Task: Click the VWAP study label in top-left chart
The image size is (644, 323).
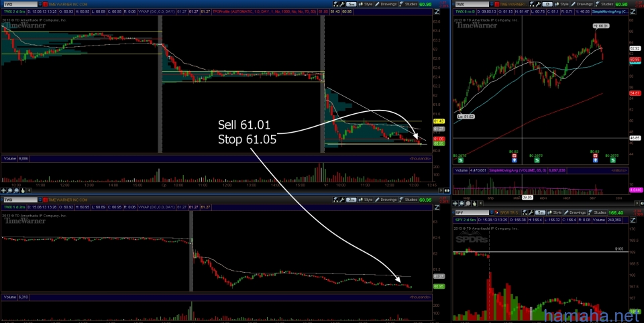Action: pos(156,11)
